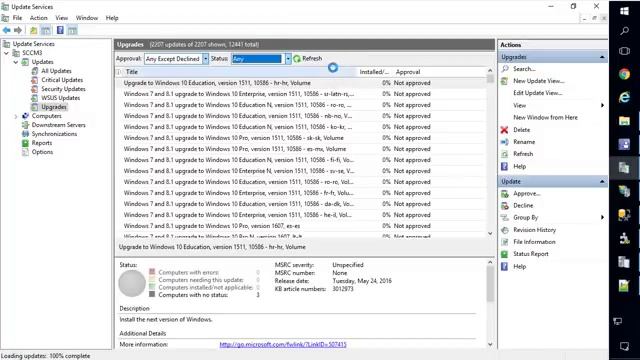Click the File Information icon
Screen dimensions: 640x360
tap(505, 242)
